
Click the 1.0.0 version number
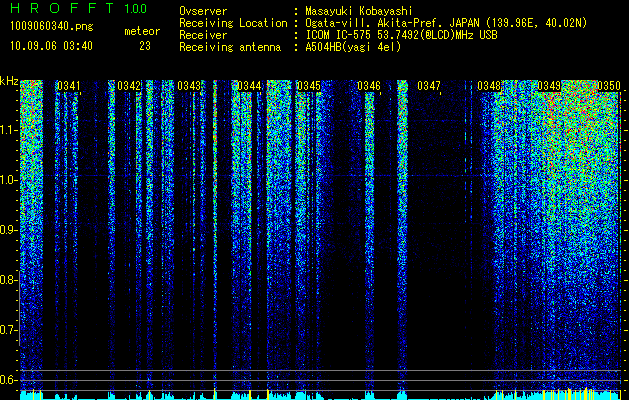(x=135, y=9)
